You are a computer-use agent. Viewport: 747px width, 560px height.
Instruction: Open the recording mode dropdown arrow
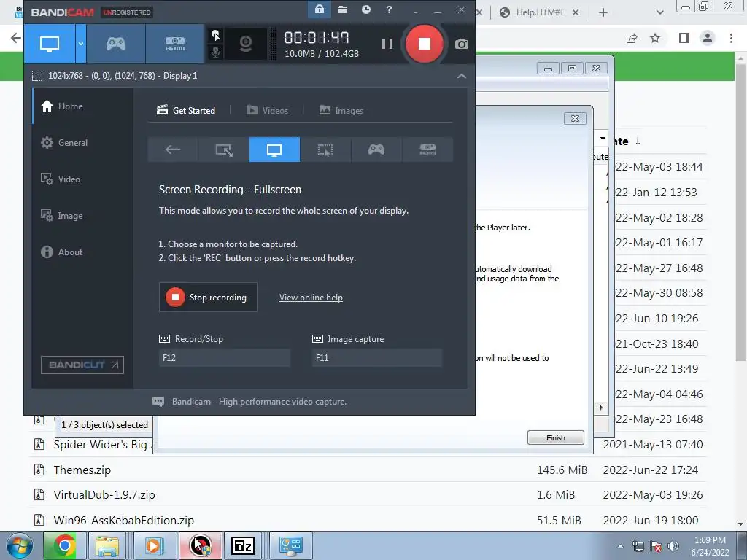click(81, 44)
